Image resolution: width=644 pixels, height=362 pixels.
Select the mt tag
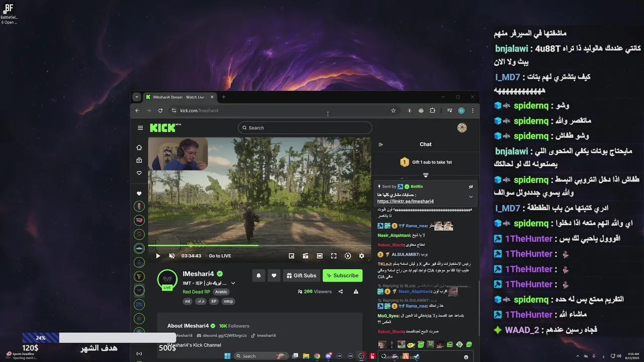tap(188, 301)
